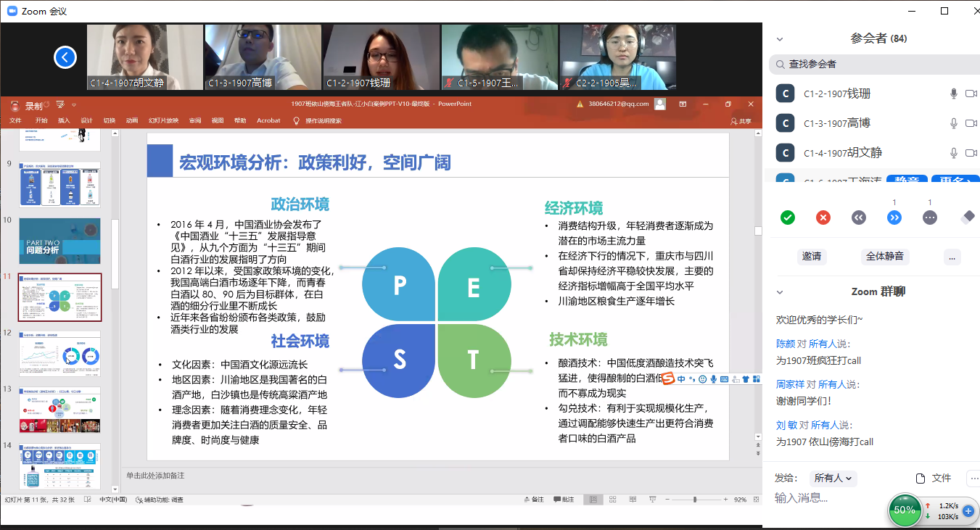This screenshot has width=980, height=530.
Task: Click microphone icon for C1-2-1907钱珊
Action: pyautogui.click(x=955, y=94)
